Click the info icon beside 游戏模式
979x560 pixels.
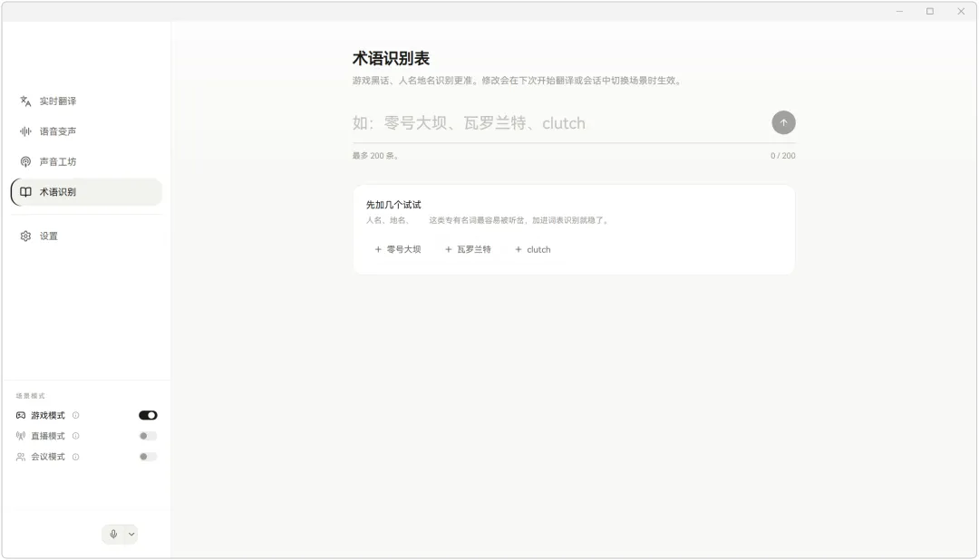pyautogui.click(x=75, y=415)
